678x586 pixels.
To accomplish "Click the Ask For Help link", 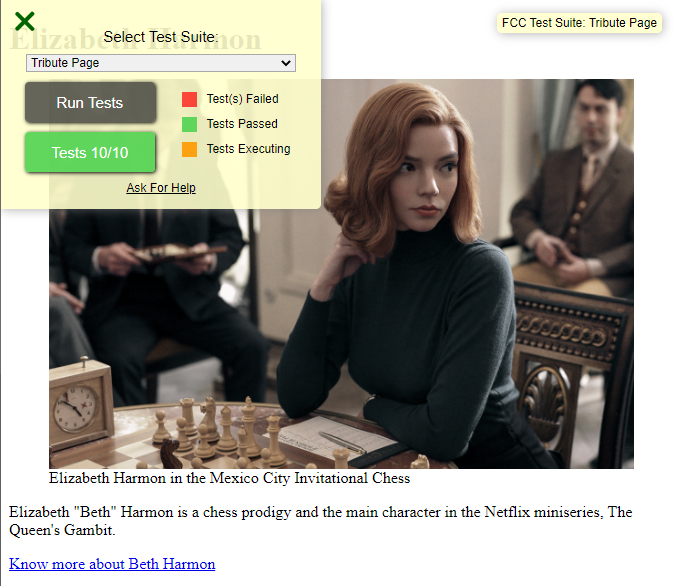I will click(x=161, y=188).
